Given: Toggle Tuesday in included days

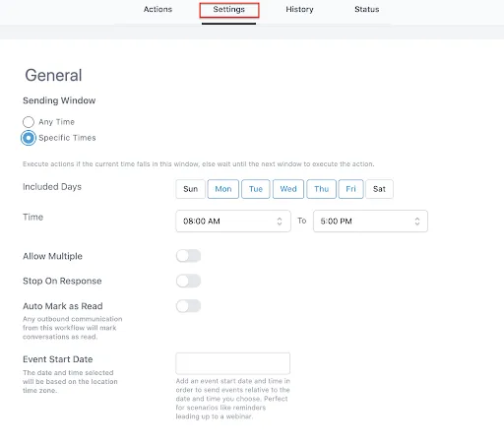Looking at the screenshot, I should point(256,189).
